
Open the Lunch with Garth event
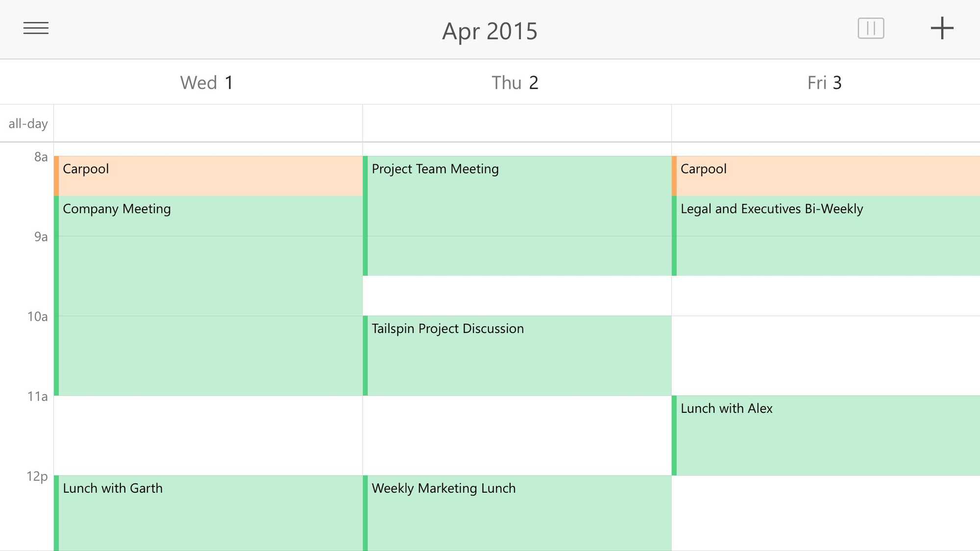click(208, 513)
